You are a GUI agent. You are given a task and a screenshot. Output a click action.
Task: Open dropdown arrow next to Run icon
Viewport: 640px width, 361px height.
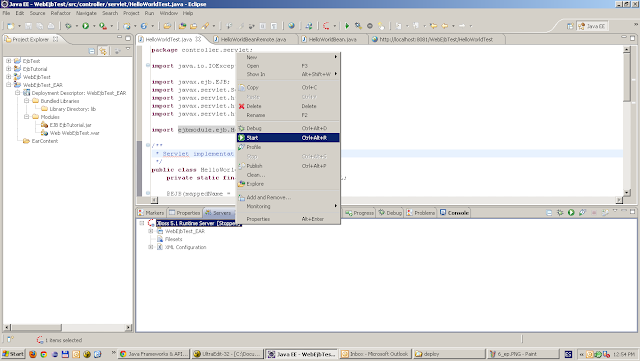click(x=94, y=26)
